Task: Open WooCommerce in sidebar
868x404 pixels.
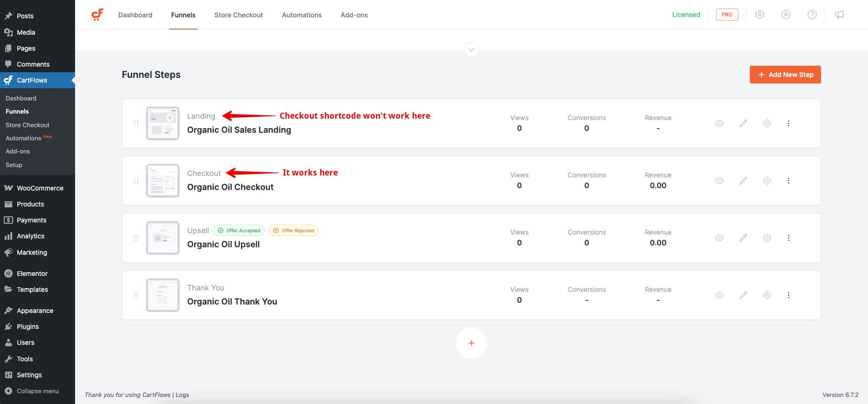Action: point(38,188)
